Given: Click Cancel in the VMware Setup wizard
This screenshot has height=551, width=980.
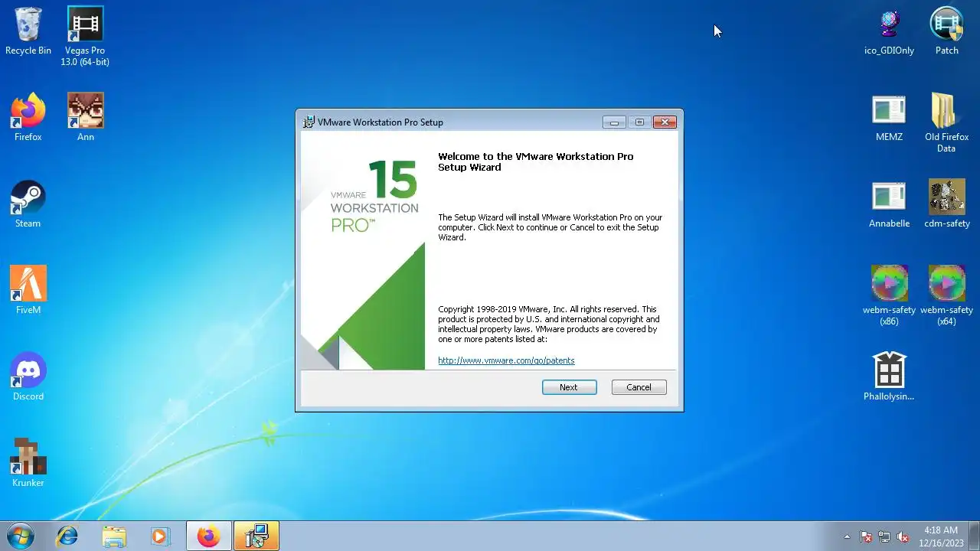Looking at the screenshot, I should click(x=639, y=387).
